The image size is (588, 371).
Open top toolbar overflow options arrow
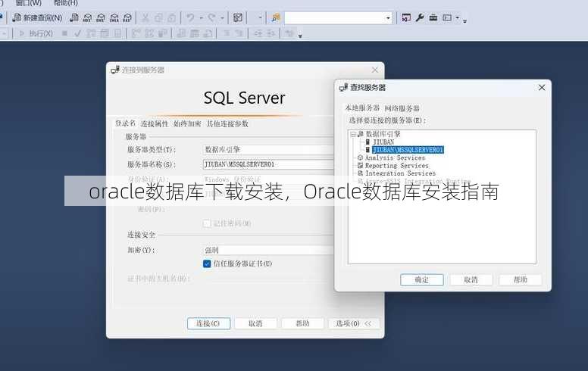point(464,20)
